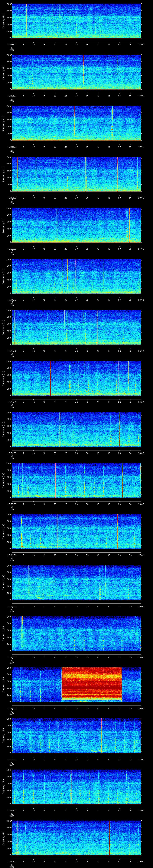The height and width of the screenshot is (868, 153).
Task: Click the 10:16:00 start time label
Action: (x=12, y=44)
